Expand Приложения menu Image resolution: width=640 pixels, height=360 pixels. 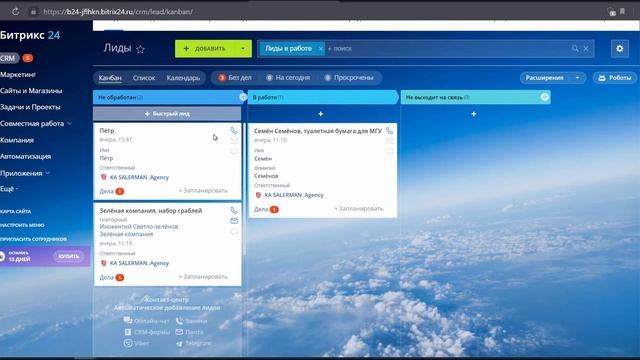(25, 173)
